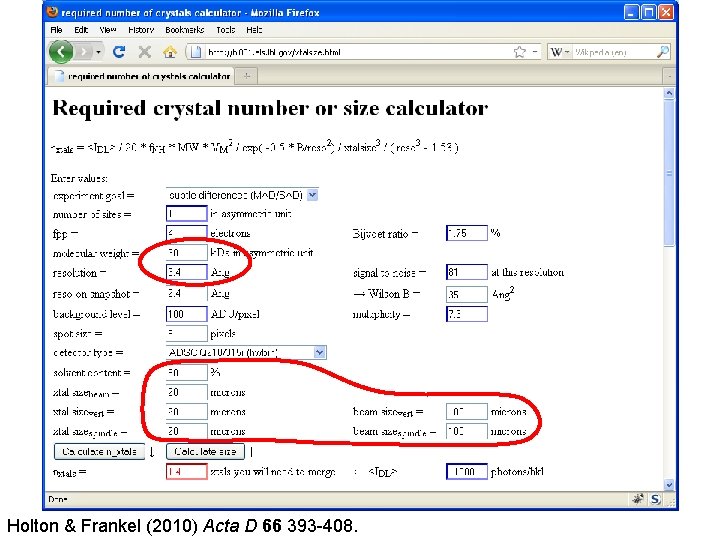This screenshot has height=540, width=720.
Task: Click the vertical scrollbar thumb
Action: pos(669,173)
